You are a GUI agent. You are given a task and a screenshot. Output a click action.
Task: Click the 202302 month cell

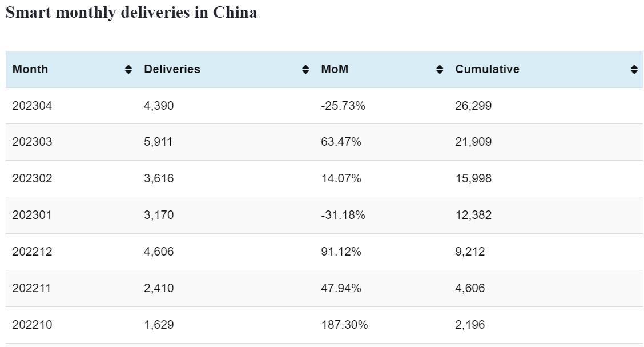pos(32,178)
